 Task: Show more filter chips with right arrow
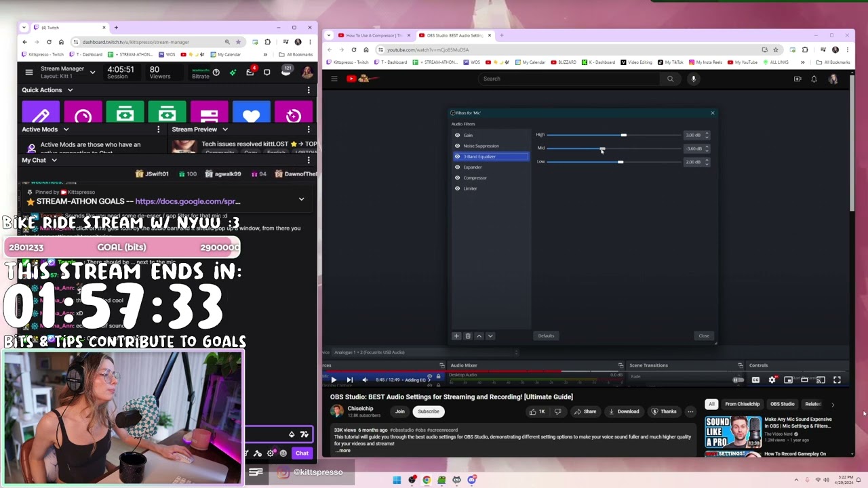(833, 405)
